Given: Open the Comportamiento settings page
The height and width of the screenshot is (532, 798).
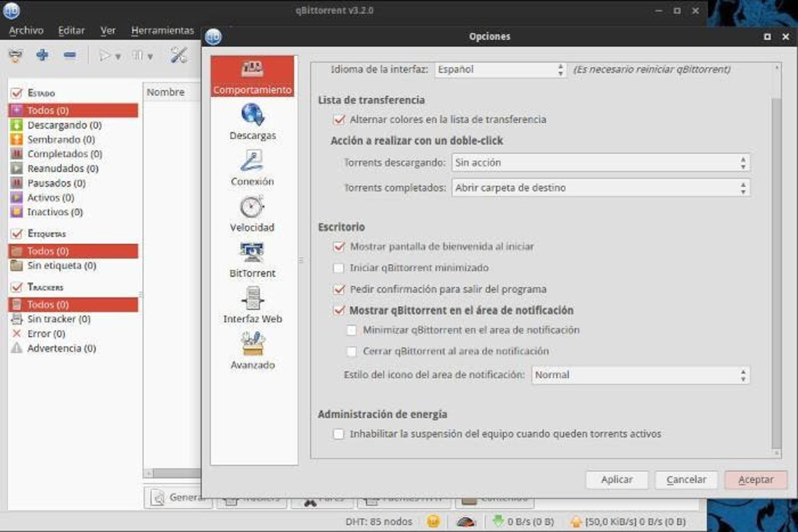Looking at the screenshot, I should [x=253, y=76].
